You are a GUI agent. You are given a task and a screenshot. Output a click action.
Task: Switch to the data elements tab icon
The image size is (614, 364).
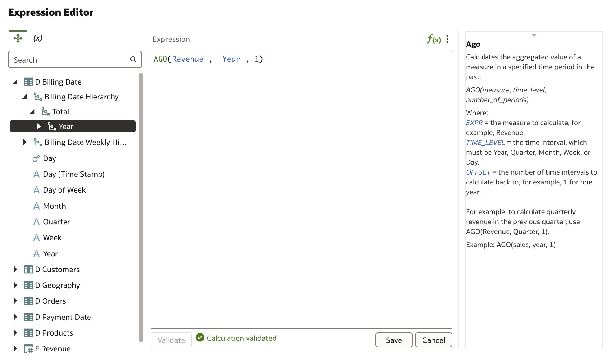[18, 38]
